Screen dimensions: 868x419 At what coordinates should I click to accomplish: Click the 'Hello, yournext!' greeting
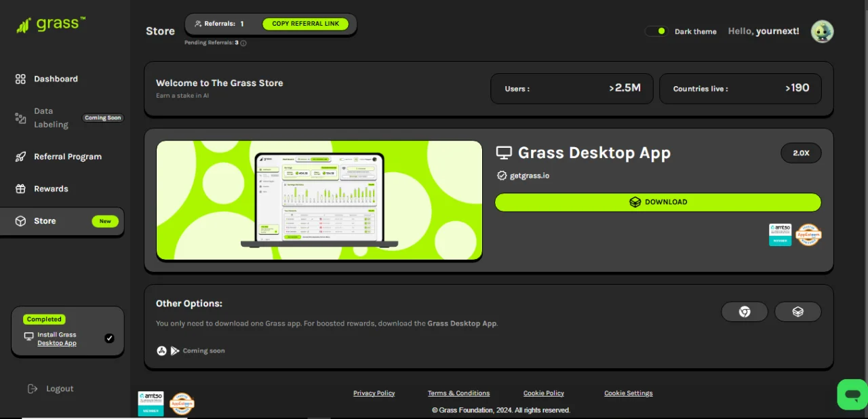click(x=764, y=31)
